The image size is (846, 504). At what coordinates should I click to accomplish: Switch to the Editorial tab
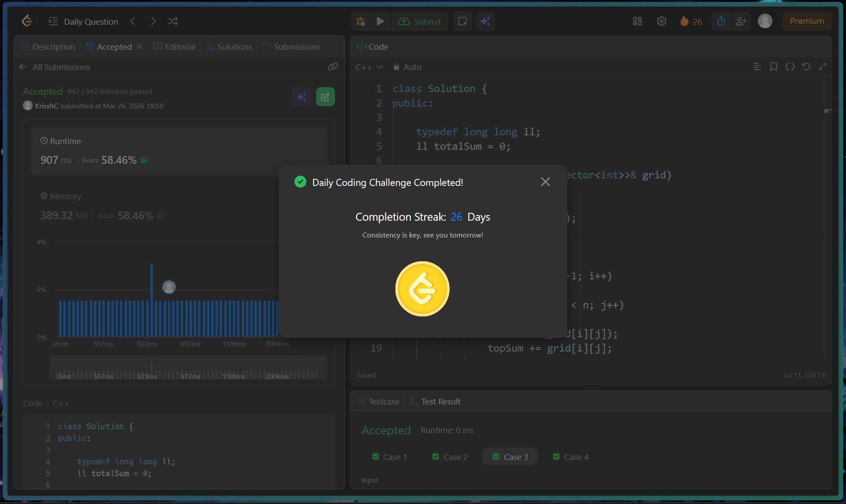(175, 47)
